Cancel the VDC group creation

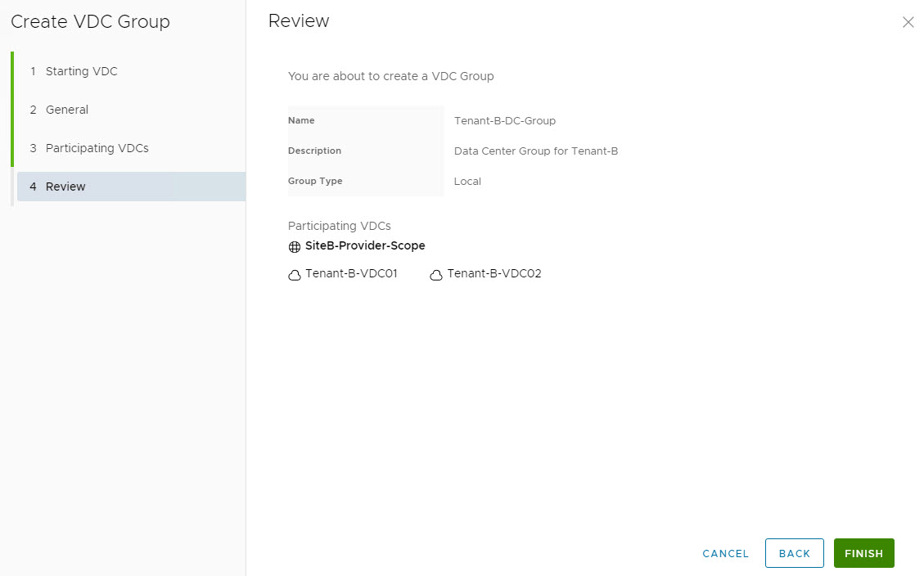pyautogui.click(x=725, y=553)
